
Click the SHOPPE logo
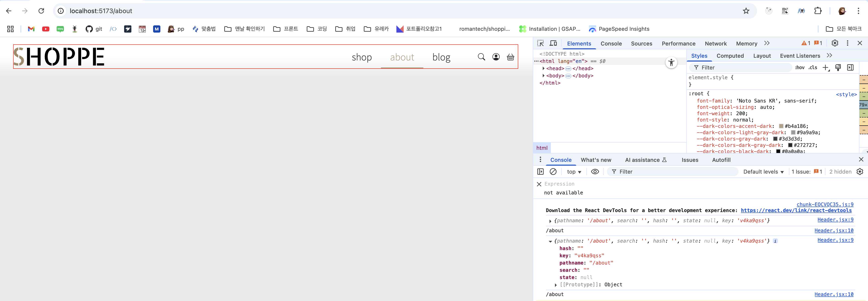pyautogui.click(x=59, y=57)
